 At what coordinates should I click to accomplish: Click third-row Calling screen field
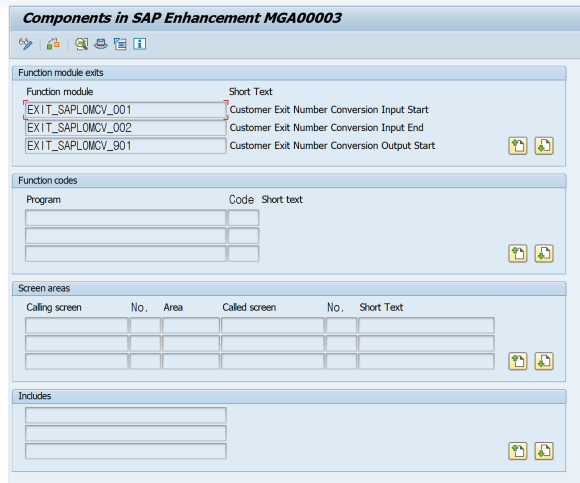click(77, 361)
